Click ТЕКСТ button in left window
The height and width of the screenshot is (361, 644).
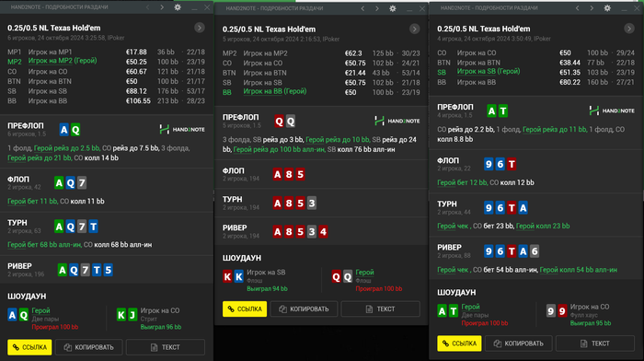pos(166,347)
